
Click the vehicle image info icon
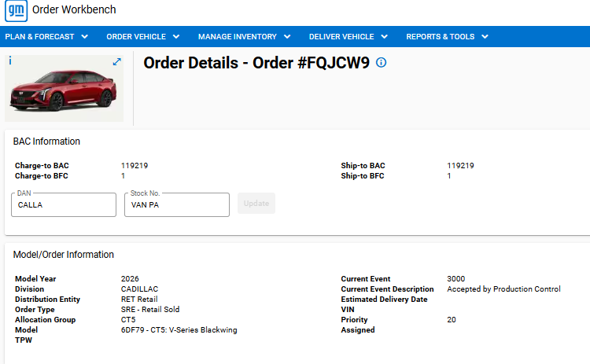pyautogui.click(x=9, y=61)
